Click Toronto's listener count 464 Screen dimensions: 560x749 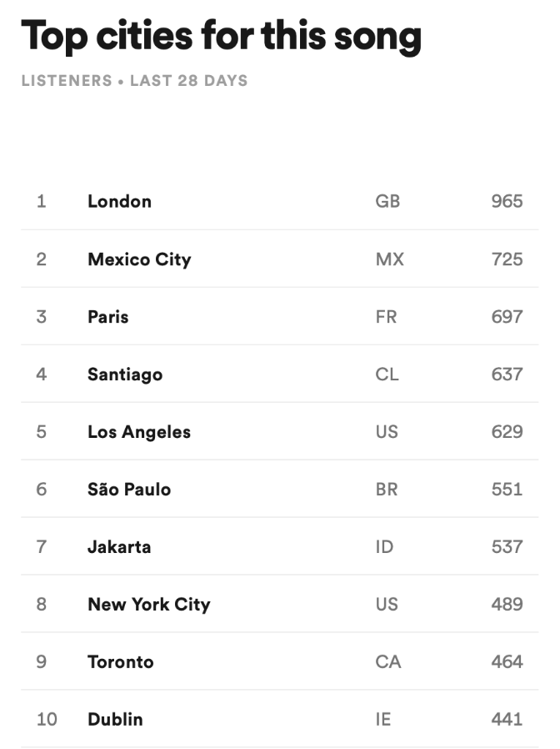[507, 662]
